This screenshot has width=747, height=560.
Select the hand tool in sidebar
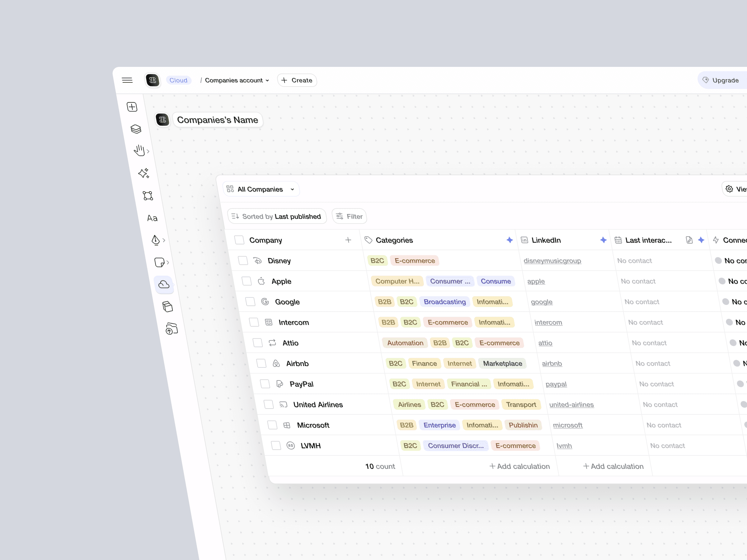point(139,151)
